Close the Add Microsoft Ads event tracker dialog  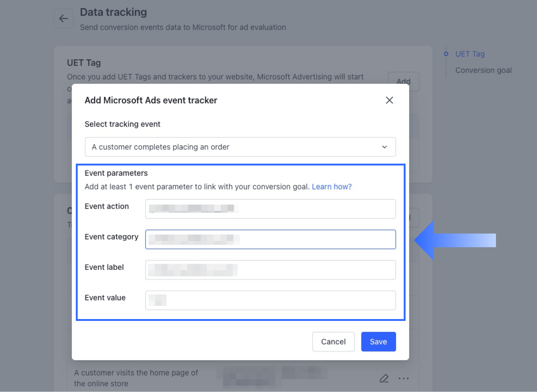pos(389,100)
